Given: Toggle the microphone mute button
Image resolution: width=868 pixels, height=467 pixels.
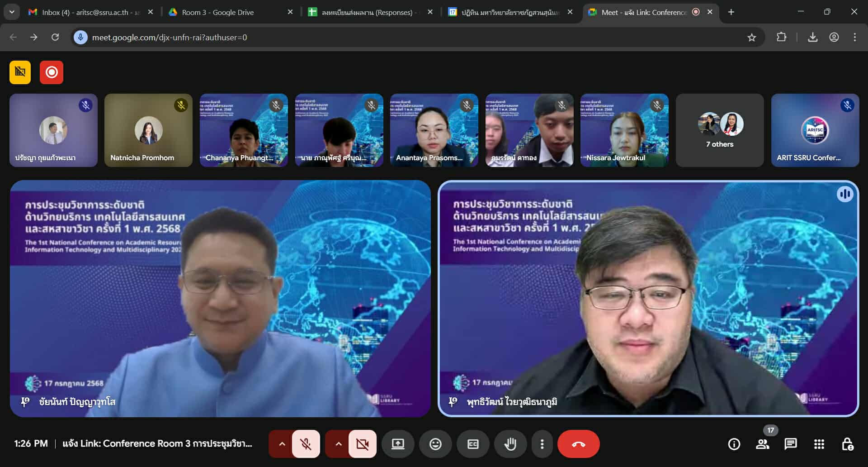Looking at the screenshot, I should pos(306,444).
